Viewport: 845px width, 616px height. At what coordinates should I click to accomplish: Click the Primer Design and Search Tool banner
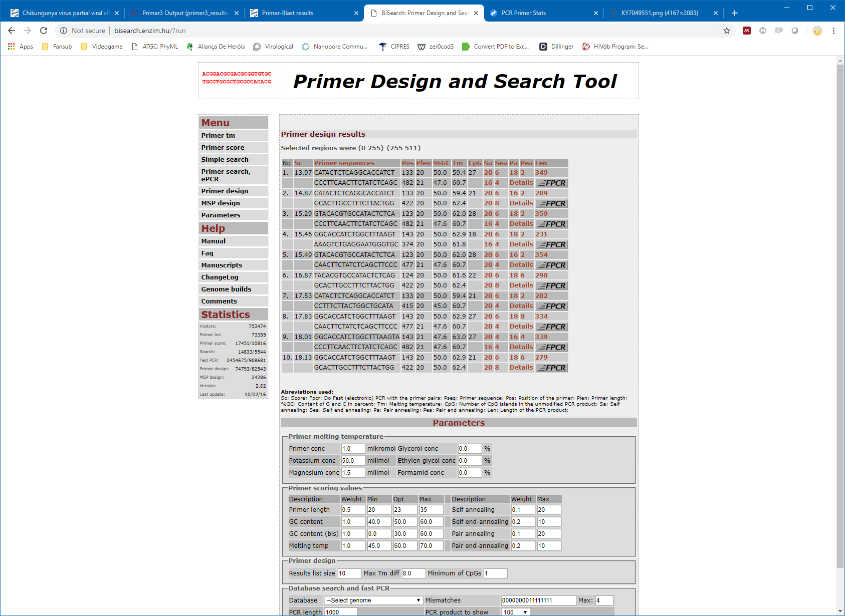418,81
